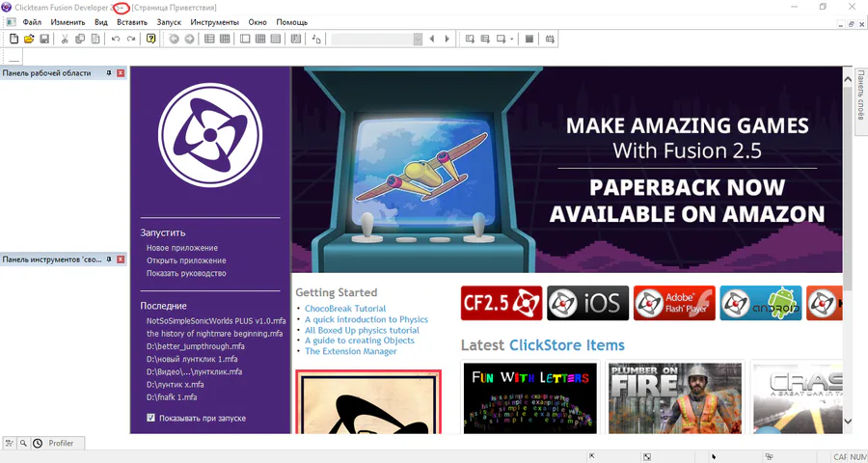Go to next frame arrow

coord(447,39)
